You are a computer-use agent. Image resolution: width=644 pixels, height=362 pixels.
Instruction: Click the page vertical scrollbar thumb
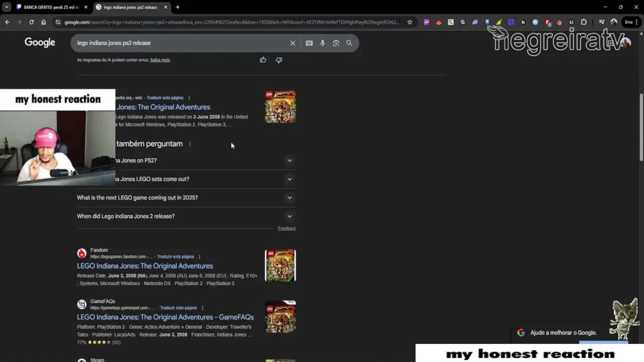641,127
